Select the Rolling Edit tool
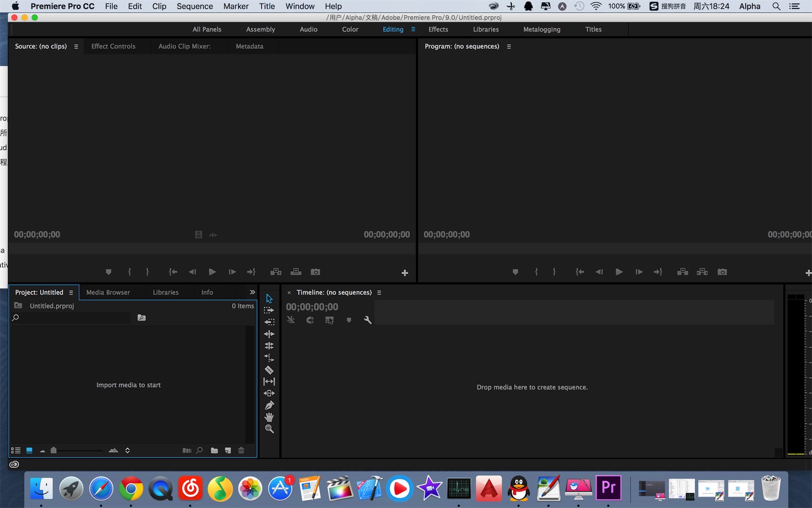Screen dimensions: 812x508 click(269, 346)
